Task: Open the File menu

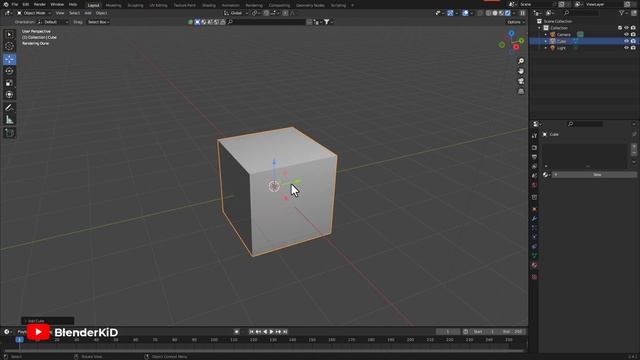Action: (15, 4)
